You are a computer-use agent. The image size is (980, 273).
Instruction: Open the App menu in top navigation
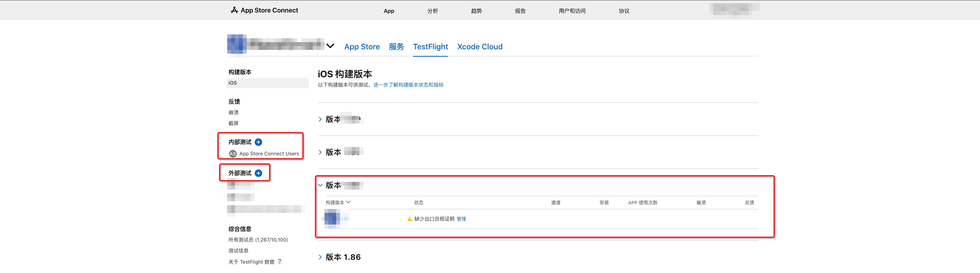point(389,11)
